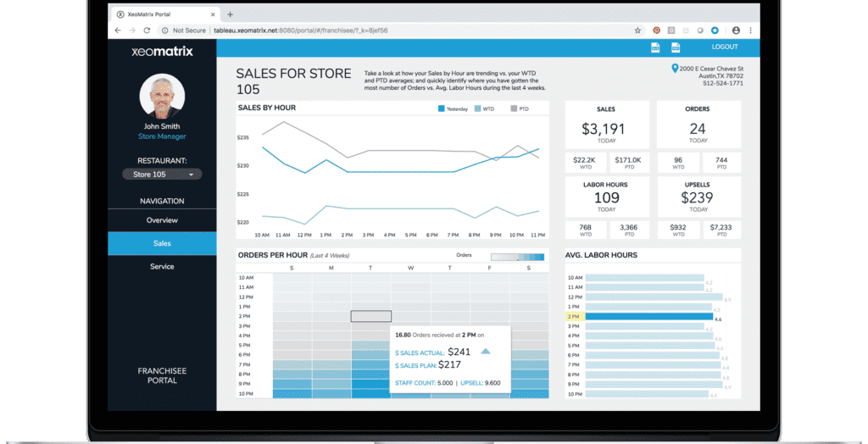Click the export file icon nearest LOGOUT
The height and width of the screenshot is (444, 868).
coord(676,47)
